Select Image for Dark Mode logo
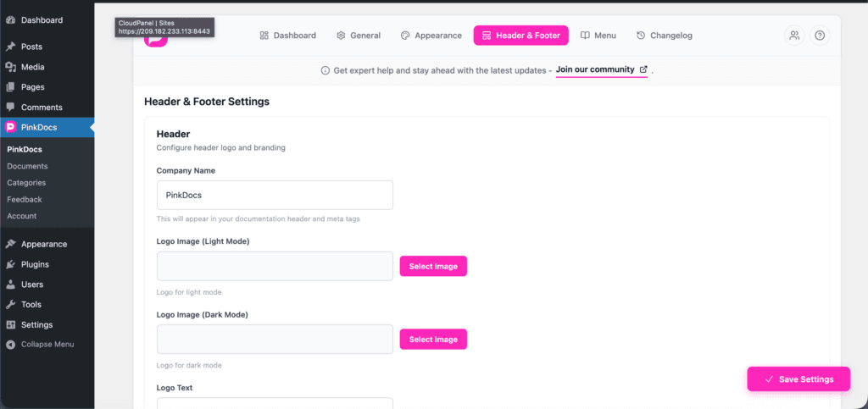 (x=433, y=340)
